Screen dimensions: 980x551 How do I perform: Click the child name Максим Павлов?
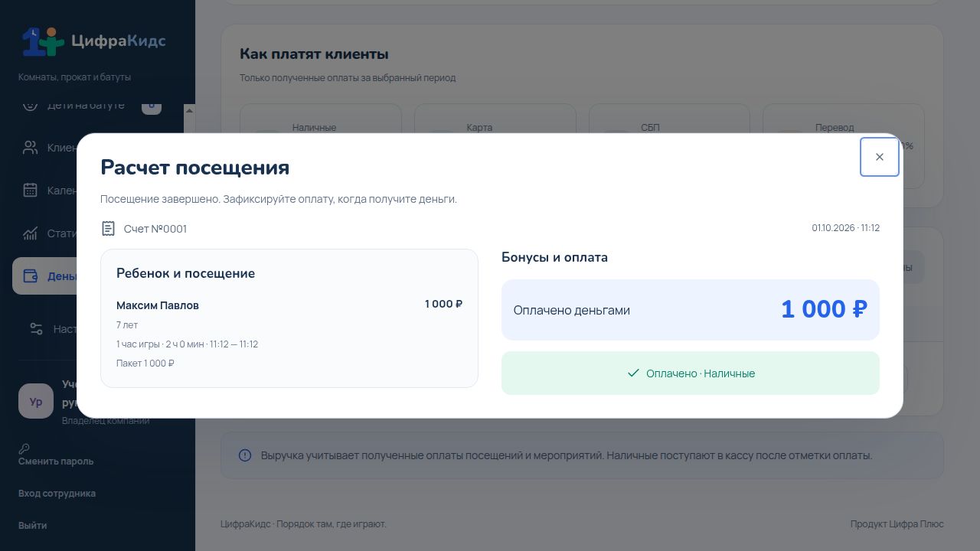coord(158,305)
